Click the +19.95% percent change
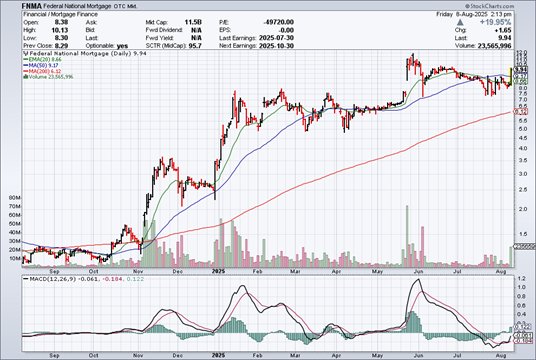 coord(495,22)
